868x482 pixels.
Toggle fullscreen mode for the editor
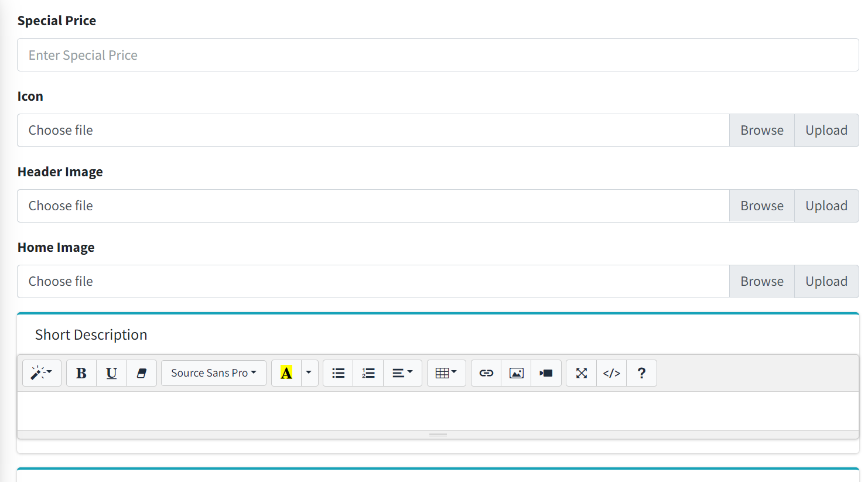(x=581, y=373)
